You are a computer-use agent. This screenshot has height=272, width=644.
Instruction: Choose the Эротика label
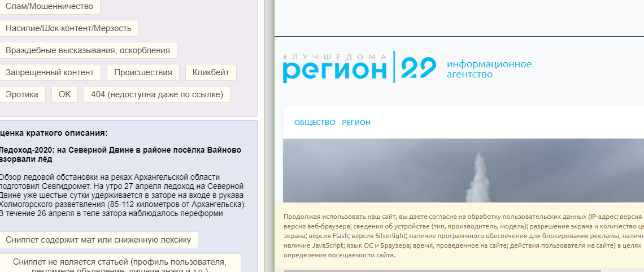coord(22,94)
